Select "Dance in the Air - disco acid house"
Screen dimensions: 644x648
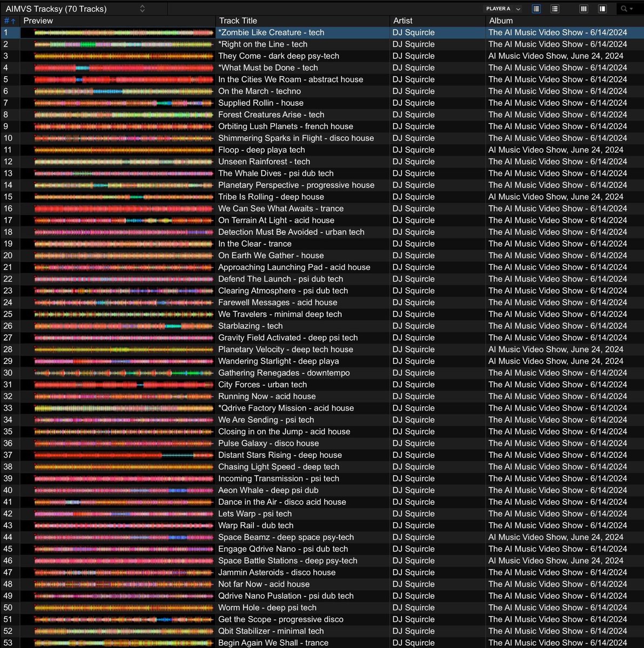pyautogui.click(x=282, y=502)
